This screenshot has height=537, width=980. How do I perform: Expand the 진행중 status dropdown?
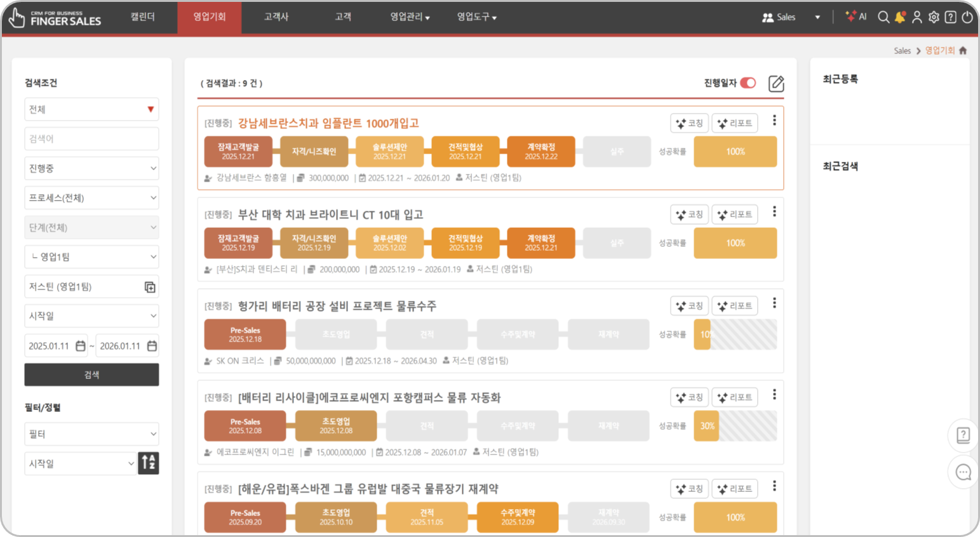pos(91,168)
